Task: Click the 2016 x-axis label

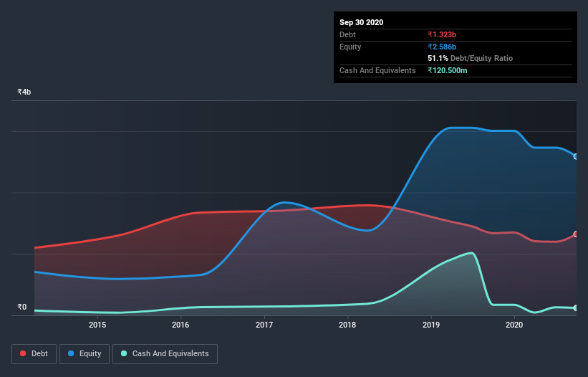Action: click(x=180, y=325)
